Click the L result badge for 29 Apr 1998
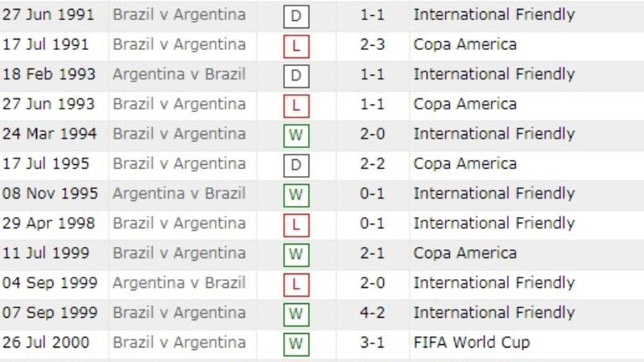Viewport: 644px width, 362px height. click(x=296, y=224)
